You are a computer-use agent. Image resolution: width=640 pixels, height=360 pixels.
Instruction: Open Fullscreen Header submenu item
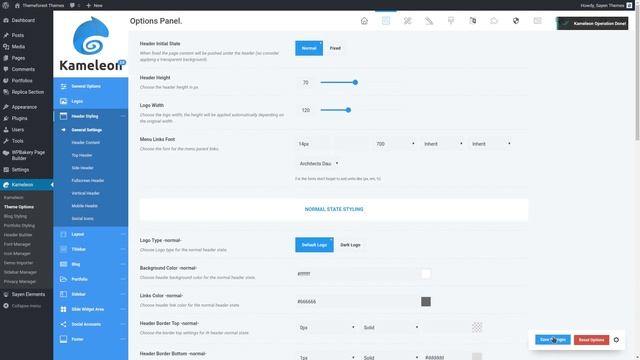point(88,180)
